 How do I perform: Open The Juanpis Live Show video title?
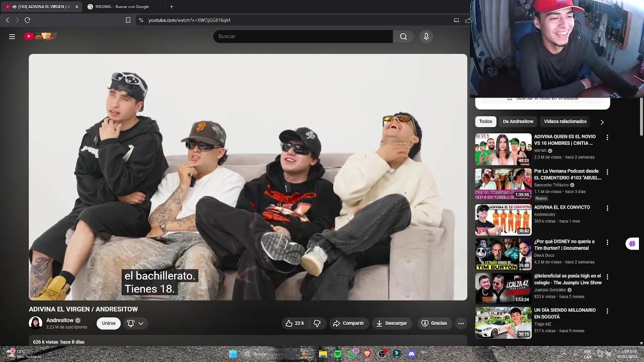point(568,279)
